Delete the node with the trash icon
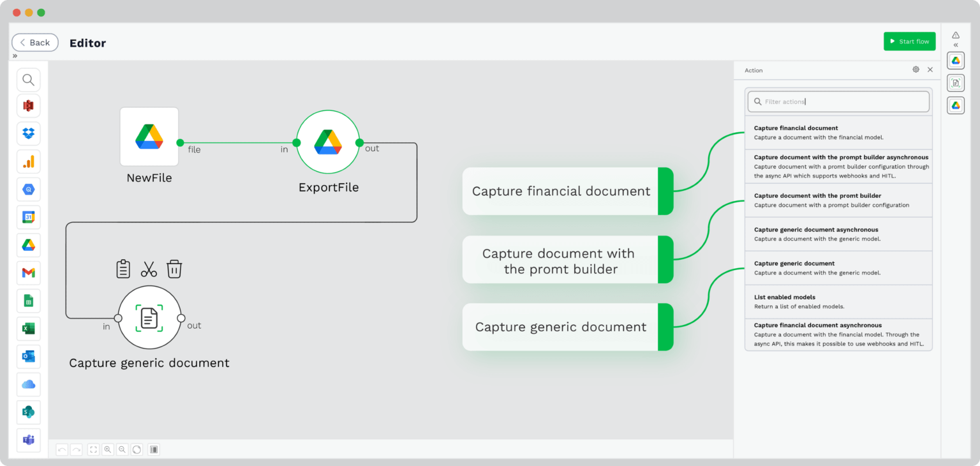 [174, 268]
